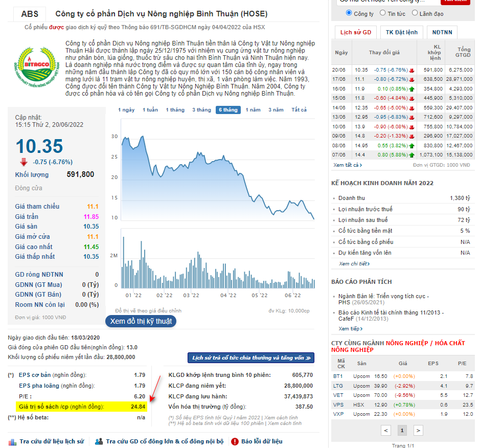Image resolution: width=503 pixels, height=448 pixels.
Task: Click the historical data chart icon
Action: (x=12, y=442)
